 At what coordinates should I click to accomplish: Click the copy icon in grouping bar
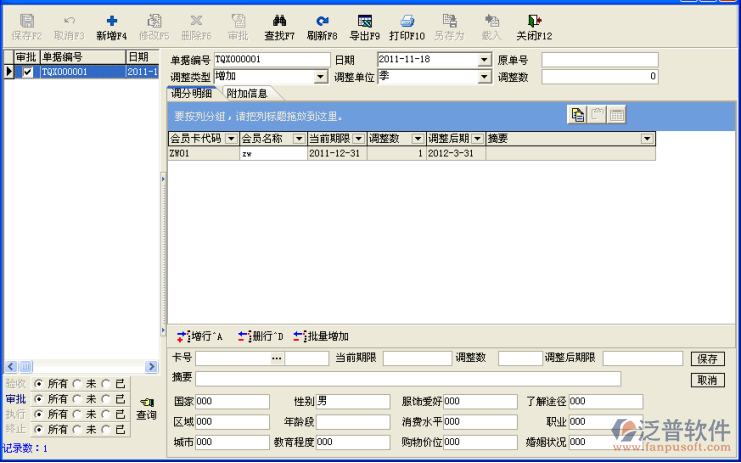pos(578,115)
